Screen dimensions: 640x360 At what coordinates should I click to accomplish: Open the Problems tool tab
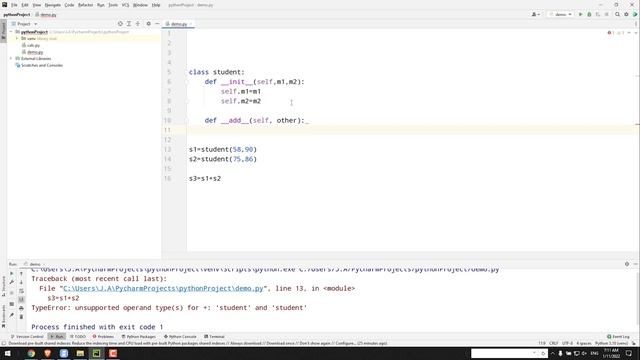click(x=103, y=337)
